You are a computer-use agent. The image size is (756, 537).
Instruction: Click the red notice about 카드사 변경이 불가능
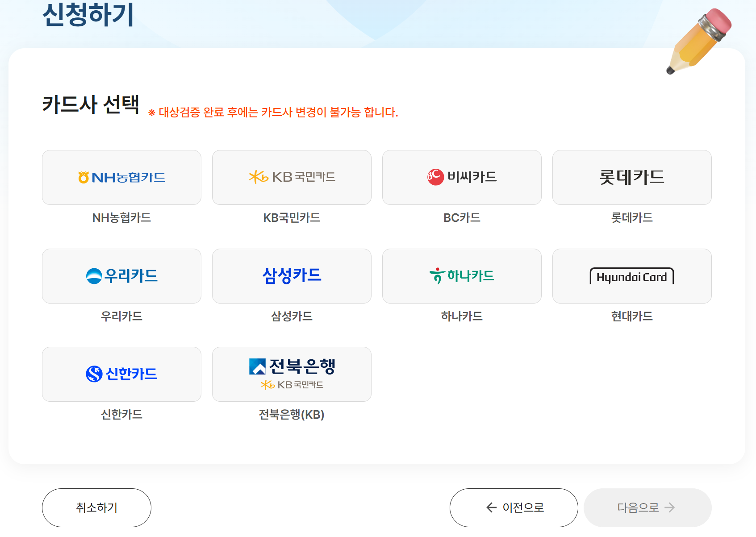tap(273, 112)
